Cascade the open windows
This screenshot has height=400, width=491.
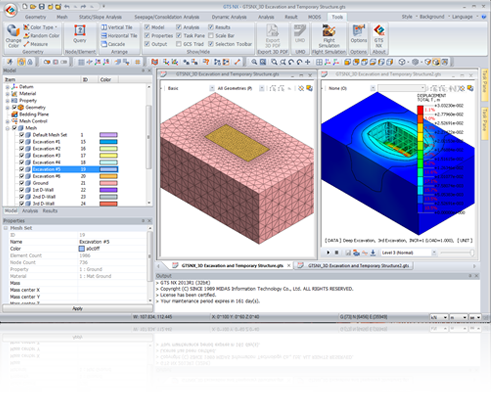click(x=113, y=44)
